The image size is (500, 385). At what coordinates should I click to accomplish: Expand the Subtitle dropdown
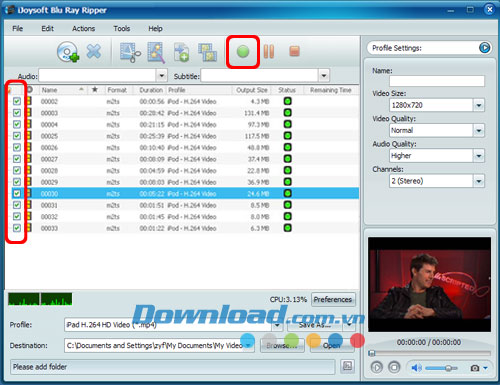coord(324,76)
